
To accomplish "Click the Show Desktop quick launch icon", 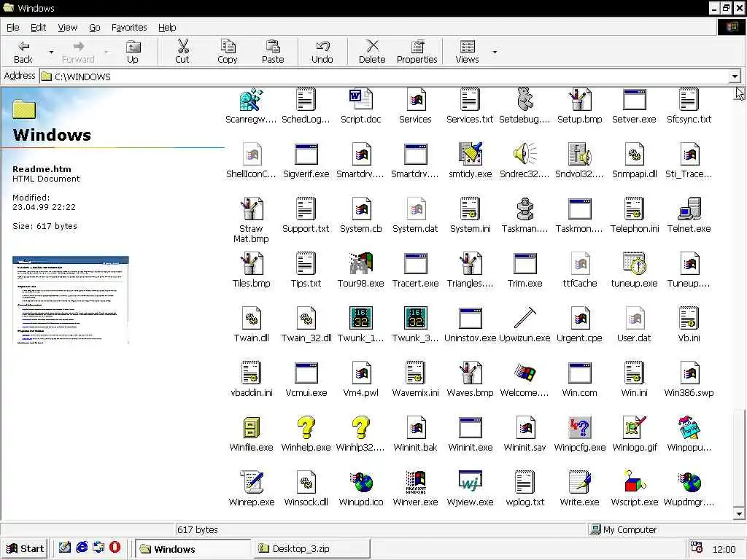I will coord(65,548).
